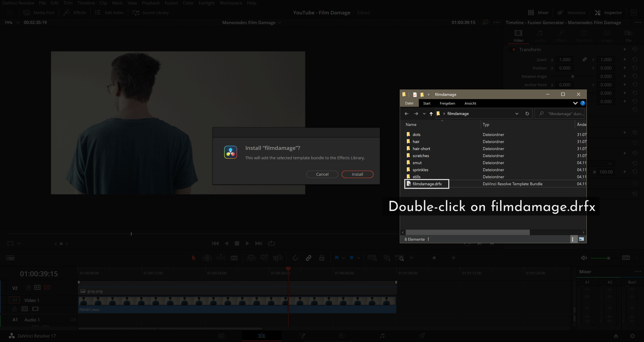This screenshot has height=342, width=644.
Task: Open Explorer's Freigeben ribbon tab
Action: click(447, 103)
